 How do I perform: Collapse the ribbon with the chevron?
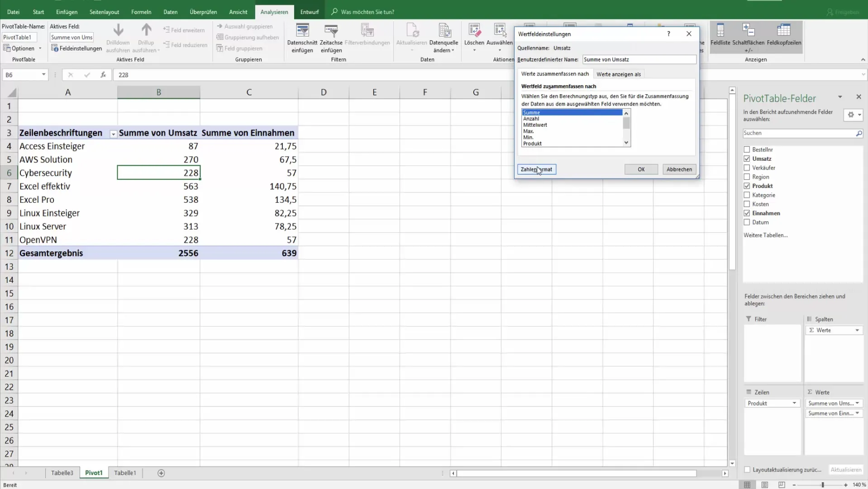tap(863, 59)
